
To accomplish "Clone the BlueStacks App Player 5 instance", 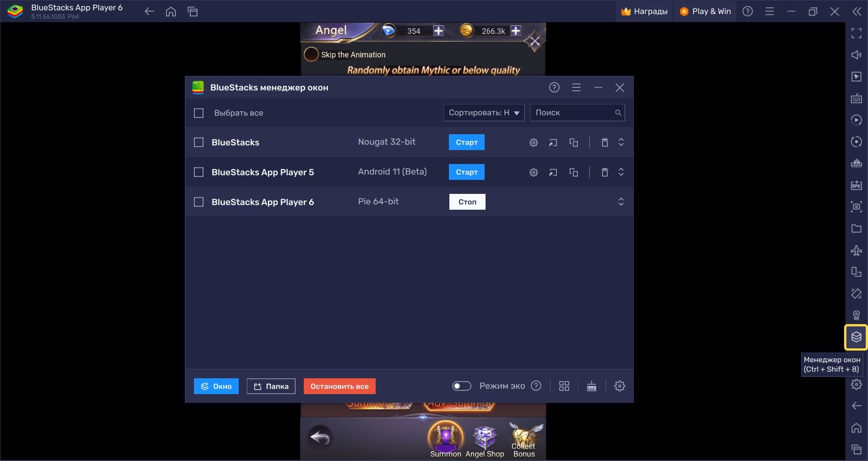I will coord(574,173).
